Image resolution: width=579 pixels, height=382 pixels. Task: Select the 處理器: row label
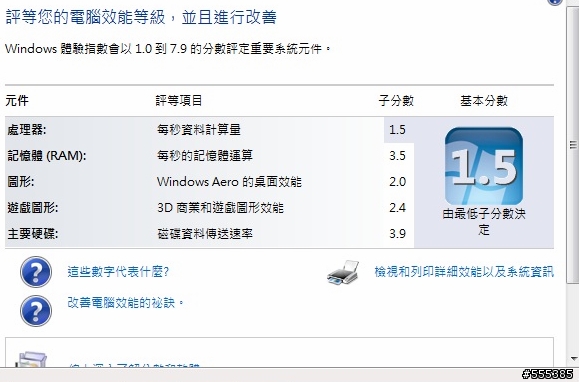pos(27,130)
